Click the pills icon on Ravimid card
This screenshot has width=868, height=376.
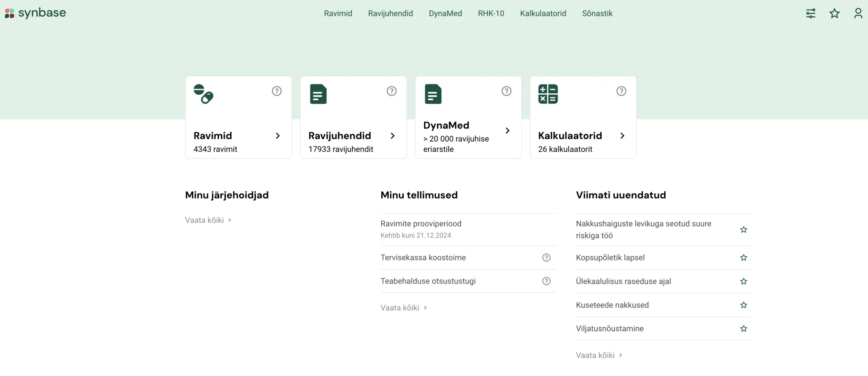(x=204, y=94)
